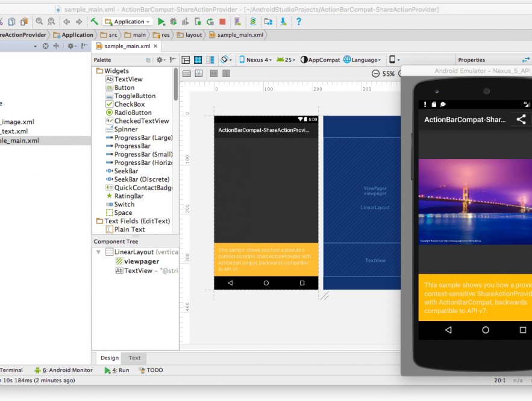Tap the emulator Back navigation button
The image size is (532, 401).
448,330
